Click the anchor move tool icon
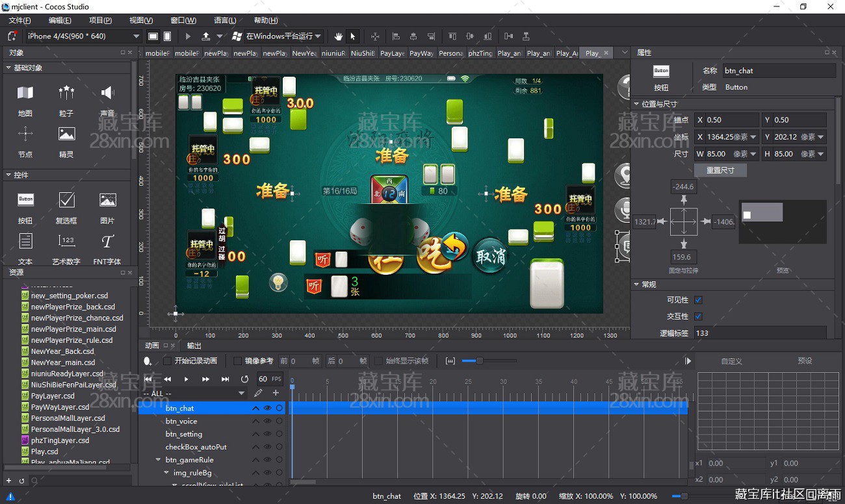 tap(375, 36)
